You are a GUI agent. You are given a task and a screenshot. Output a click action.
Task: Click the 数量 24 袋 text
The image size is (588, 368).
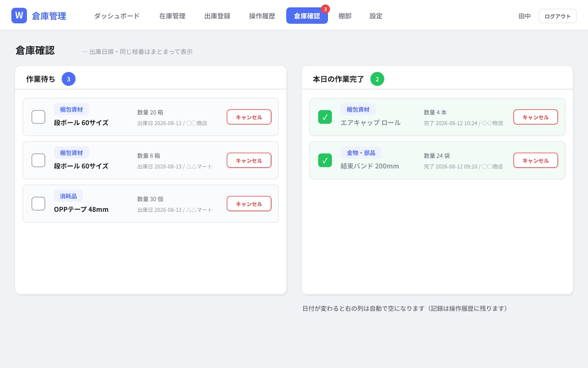tap(437, 156)
